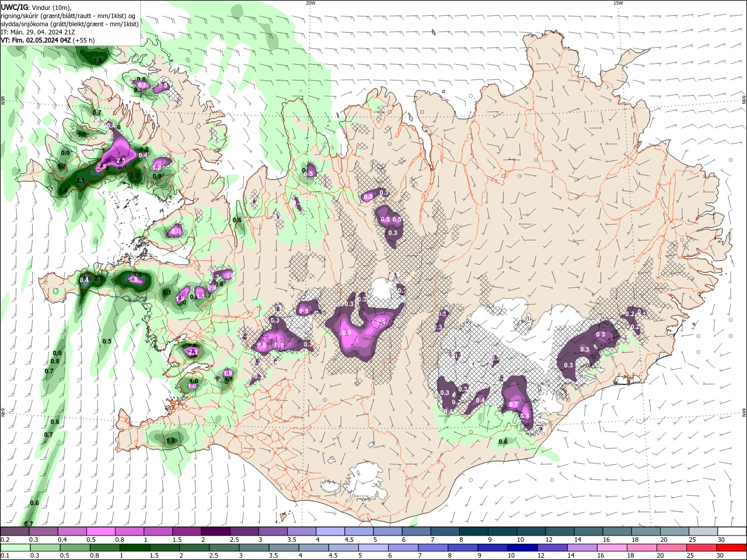Select lower legend grey-green swatch between 3 and 3.5

click(253, 548)
